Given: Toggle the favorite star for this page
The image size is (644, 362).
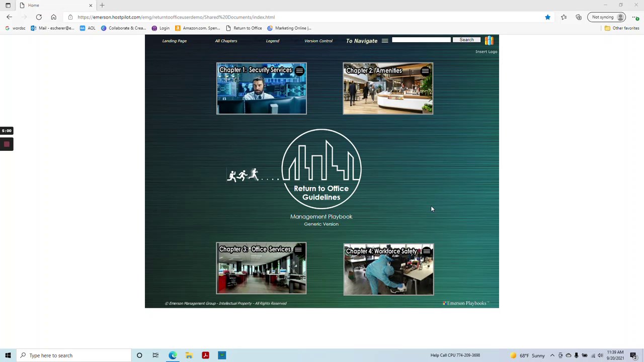Looking at the screenshot, I should click(547, 17).
